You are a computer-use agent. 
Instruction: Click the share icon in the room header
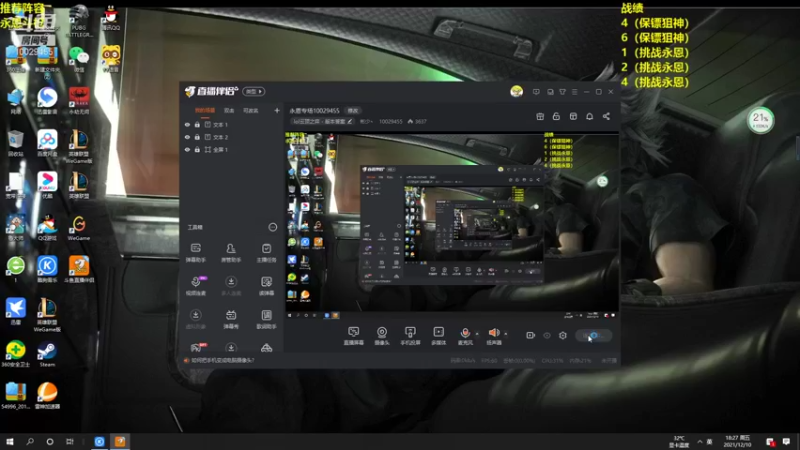pos(606,116)
